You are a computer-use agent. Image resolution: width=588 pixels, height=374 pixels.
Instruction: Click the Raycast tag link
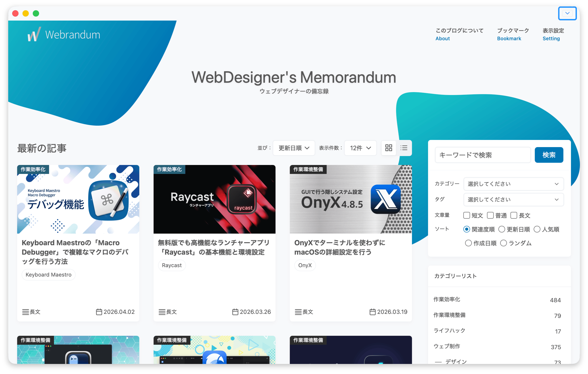(172, 265)
